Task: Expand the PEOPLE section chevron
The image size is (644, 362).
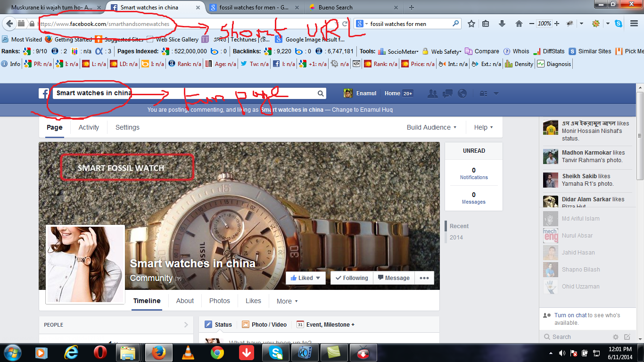Action: [x=186, y=325]
